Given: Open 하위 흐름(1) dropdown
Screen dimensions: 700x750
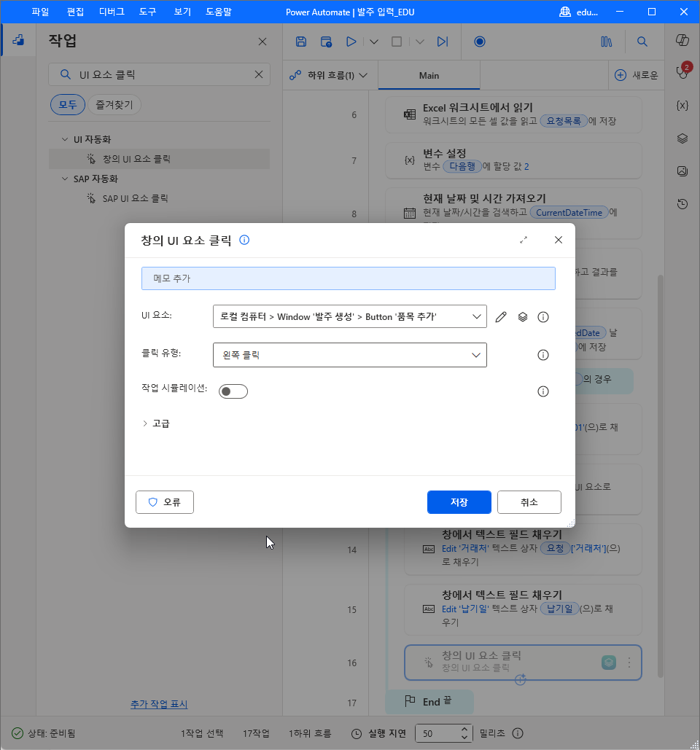Looking at the screenshot, I should tap(330, 75).
